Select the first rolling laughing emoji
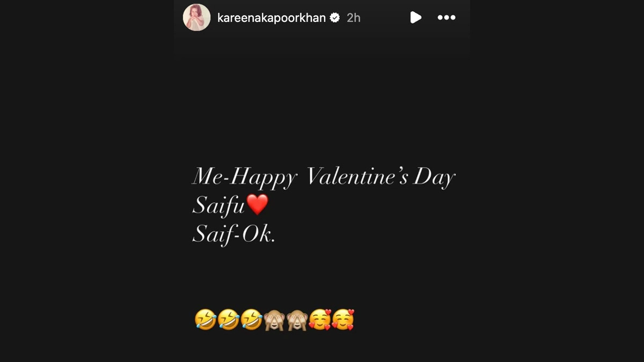Screen dimensions: 644x362 [x=205, y=320]
